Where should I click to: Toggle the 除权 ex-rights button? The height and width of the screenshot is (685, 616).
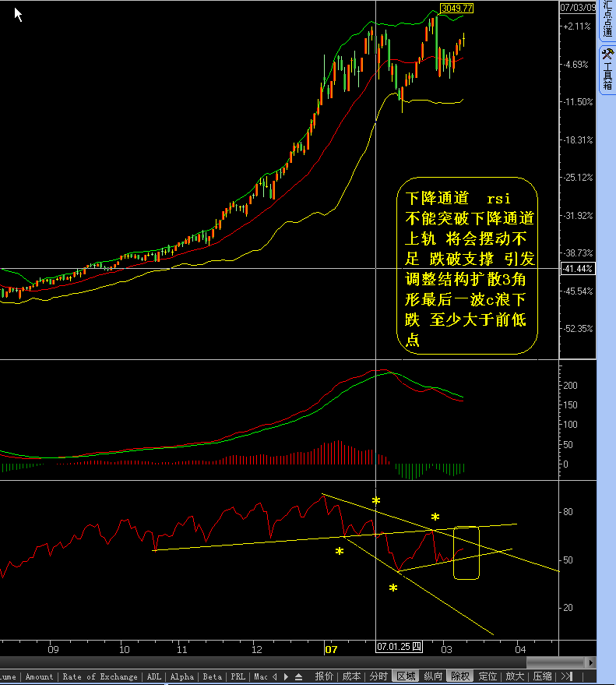point(460,676)
